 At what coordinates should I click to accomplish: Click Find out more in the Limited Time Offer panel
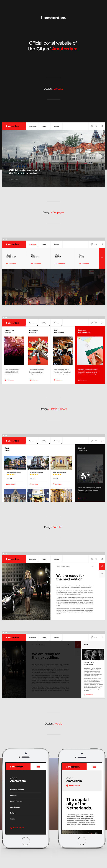click(x=83, y=498)
